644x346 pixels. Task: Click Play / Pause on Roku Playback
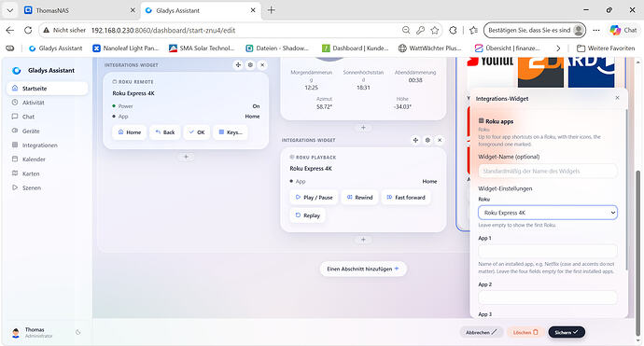(314, 198)
